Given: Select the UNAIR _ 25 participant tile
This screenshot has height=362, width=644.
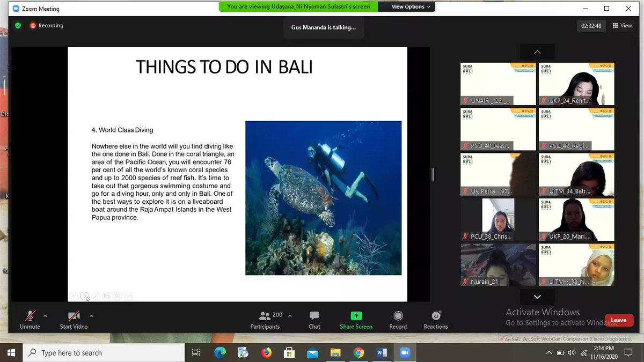Looking at the screenshot, I should click(498, 84).
